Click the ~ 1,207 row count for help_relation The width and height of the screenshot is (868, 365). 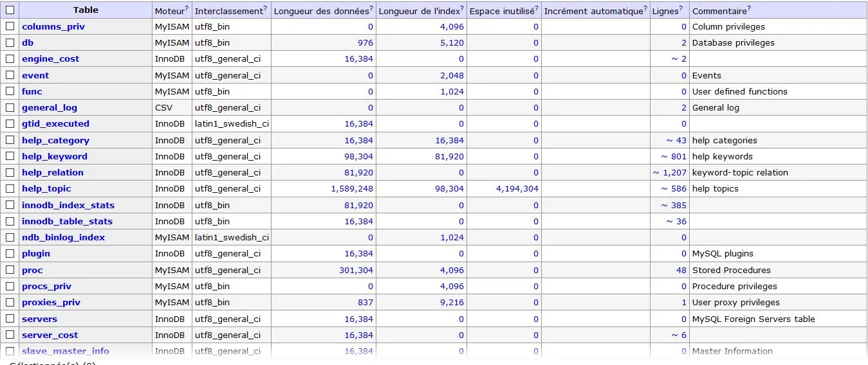669,172
